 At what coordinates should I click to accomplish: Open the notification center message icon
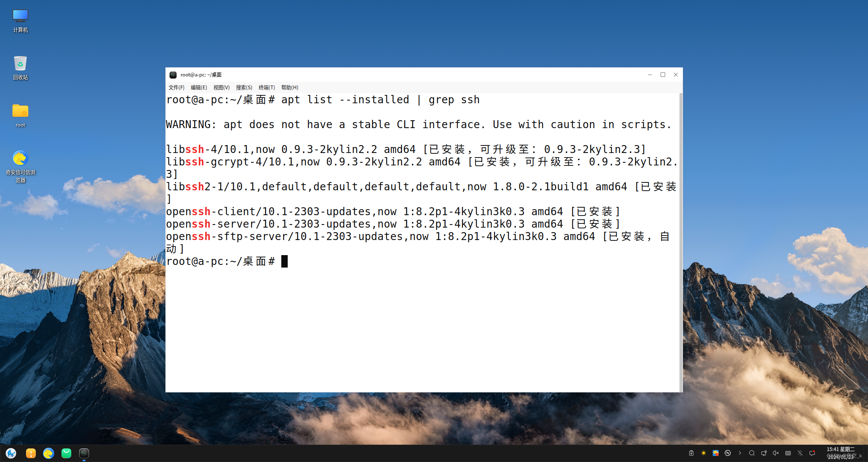coord(812,453)
